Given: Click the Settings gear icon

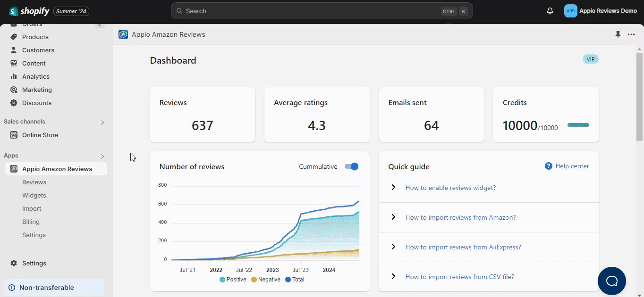Looking at the screenshot, I should click(14, 263).
